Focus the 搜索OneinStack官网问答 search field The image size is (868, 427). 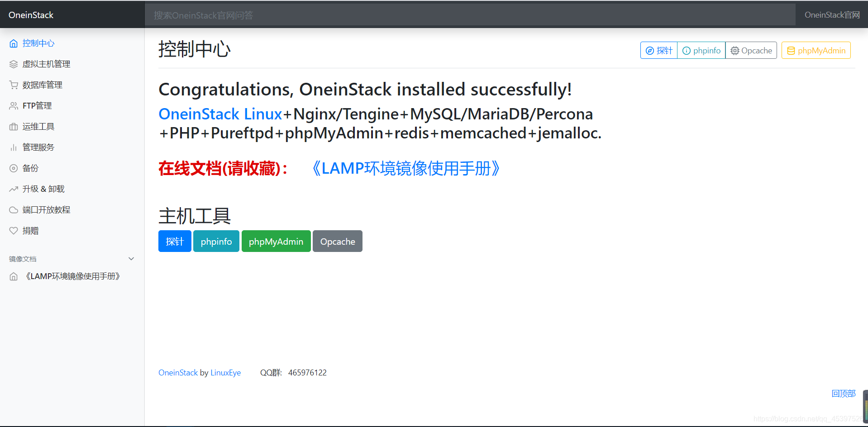click(x=470, y=15)
